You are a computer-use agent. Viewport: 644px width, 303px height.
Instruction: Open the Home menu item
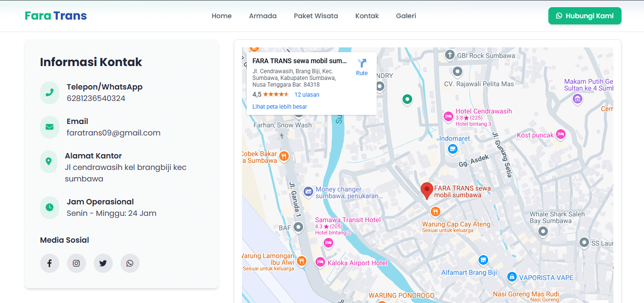(221, 16)
